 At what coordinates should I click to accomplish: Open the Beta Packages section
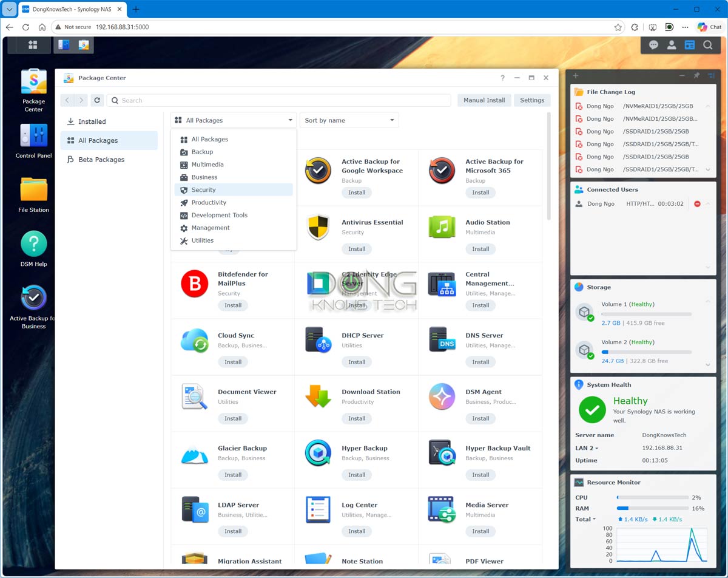point(109,159)
